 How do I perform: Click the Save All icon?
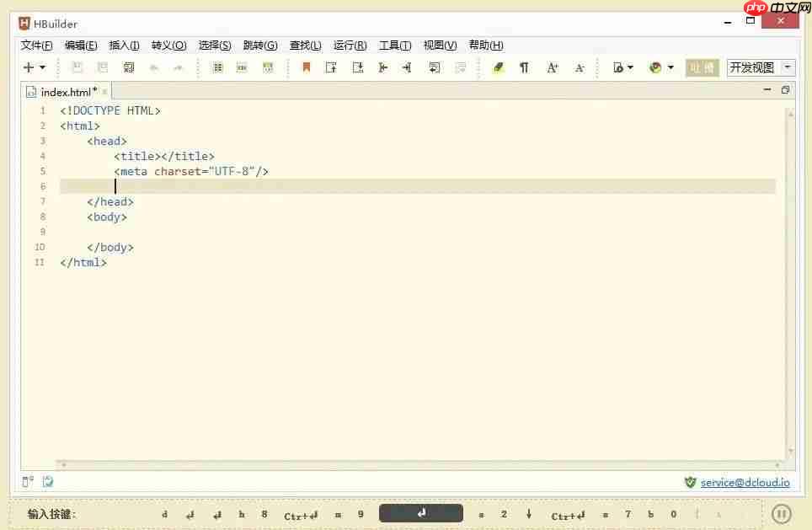[103, 67]
